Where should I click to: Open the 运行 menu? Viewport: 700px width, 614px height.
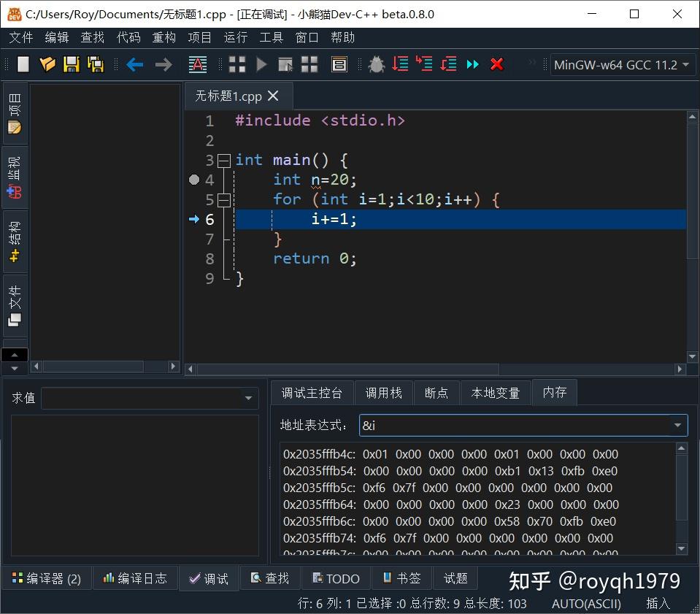pos(235,38)
